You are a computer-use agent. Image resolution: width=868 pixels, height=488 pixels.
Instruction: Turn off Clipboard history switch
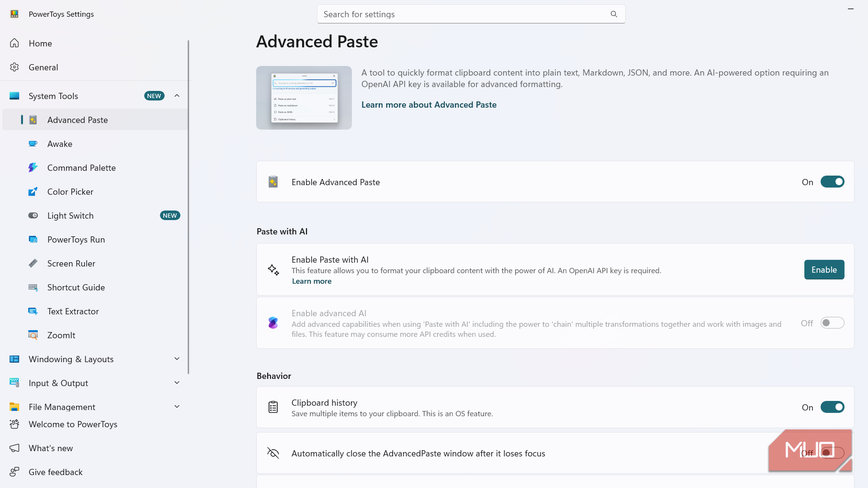pos(833,407)
